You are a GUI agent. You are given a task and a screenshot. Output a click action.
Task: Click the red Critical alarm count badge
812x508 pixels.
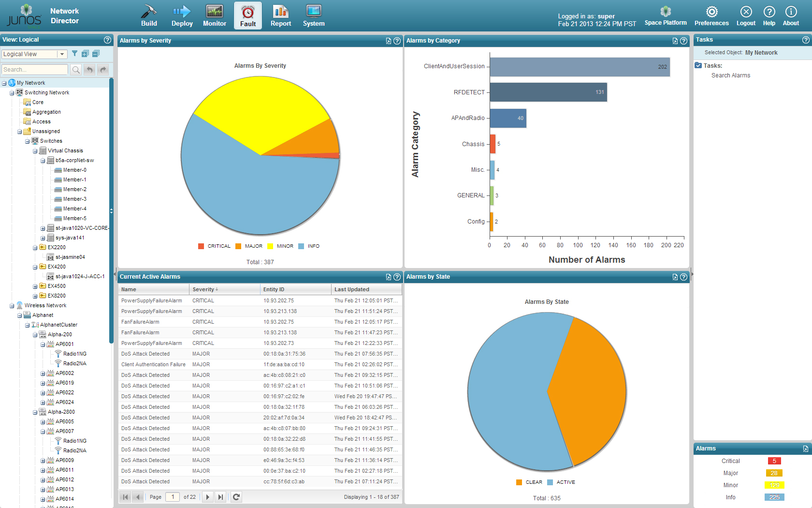[774, 461]
